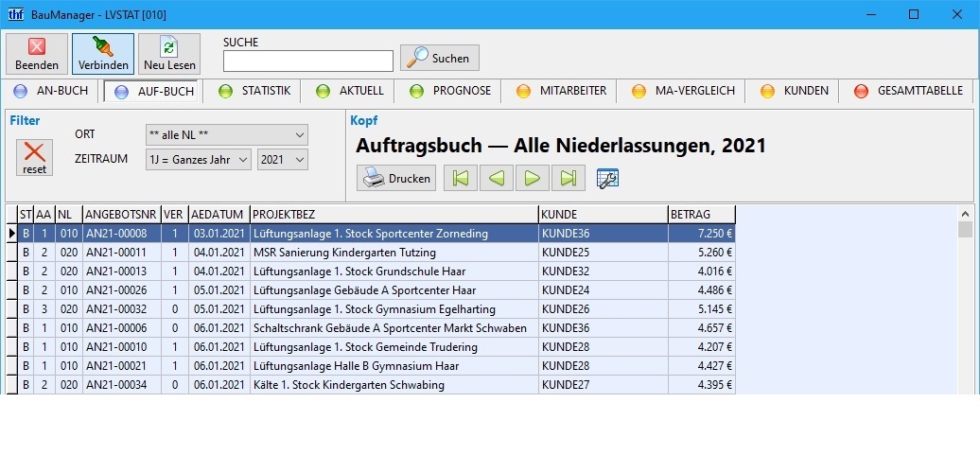Image resolution: width=980 pixels, height=473 pixels.
Task: Jump to last record navigation arrow
Action: click(569, 178)
